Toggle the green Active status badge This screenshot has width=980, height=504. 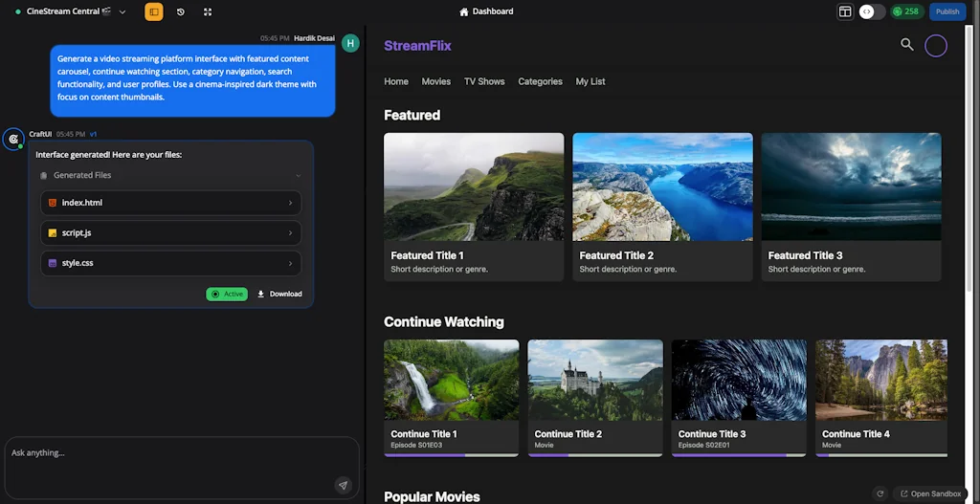[x=227, y=294]
